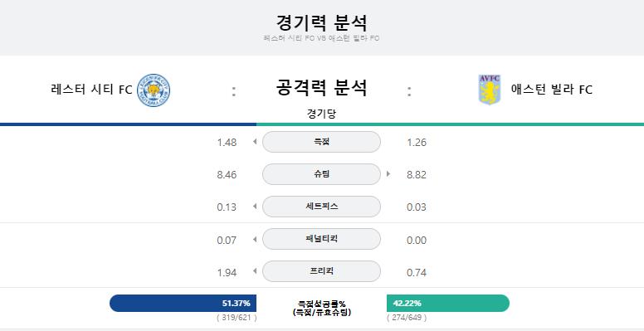Click the right arrow beside 슈팅 pill
644x331 pixels.
(x=388, y=174)
